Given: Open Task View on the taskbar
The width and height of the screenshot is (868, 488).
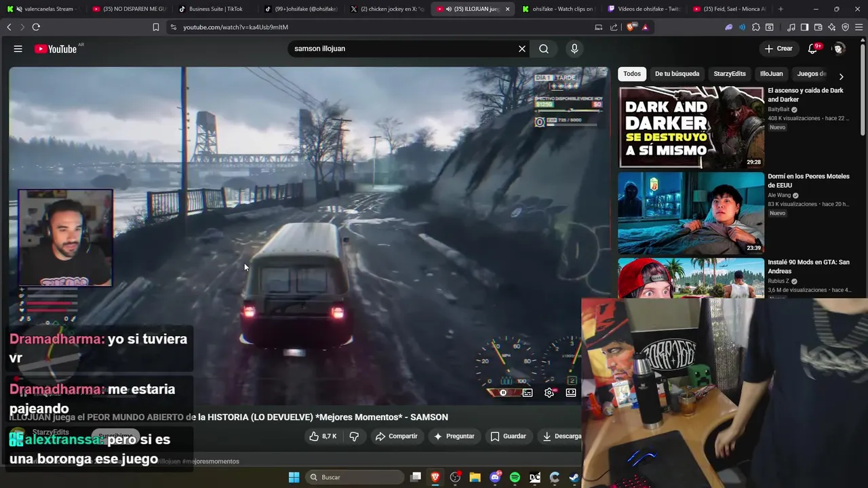Looking at the screenshot, I should (x=416, y=477).
